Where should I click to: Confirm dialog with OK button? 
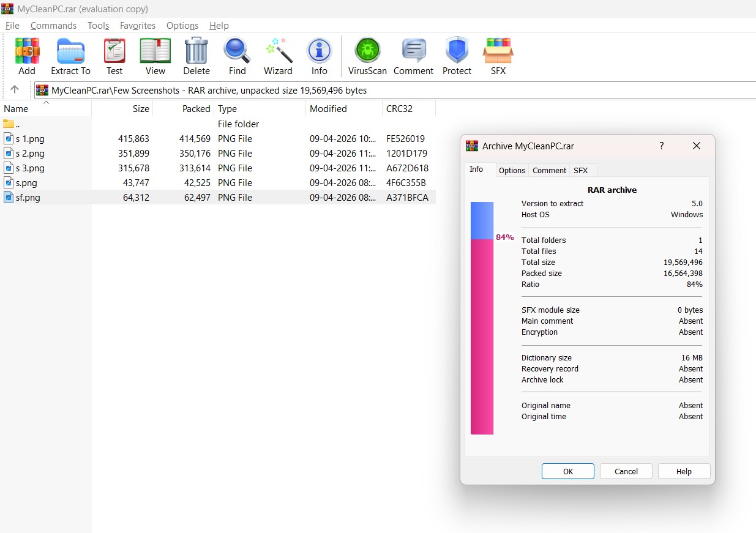pos(568,471)
